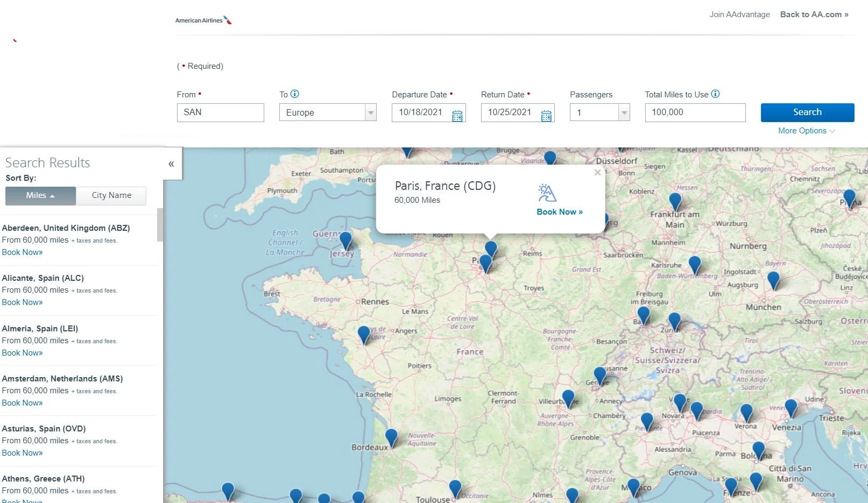Click the search results scrollbar thumb
This screenshot has height=503, width=868.
(x=160, y=225)
